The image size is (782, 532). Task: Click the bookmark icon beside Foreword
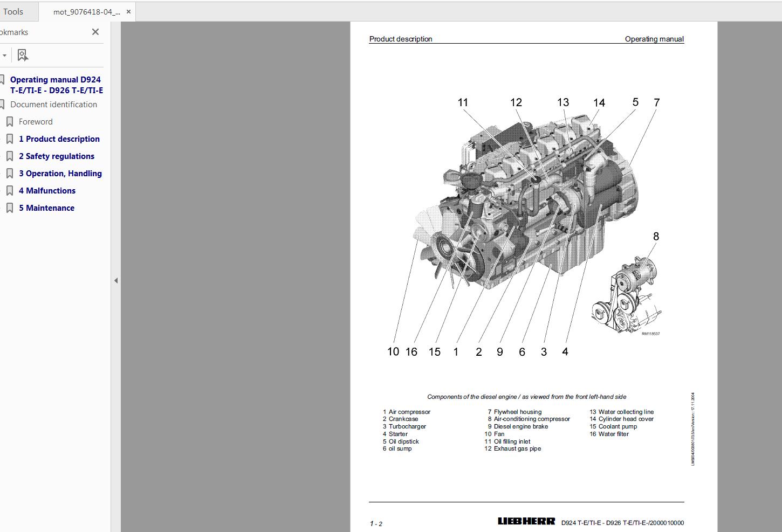pos(10,121)
